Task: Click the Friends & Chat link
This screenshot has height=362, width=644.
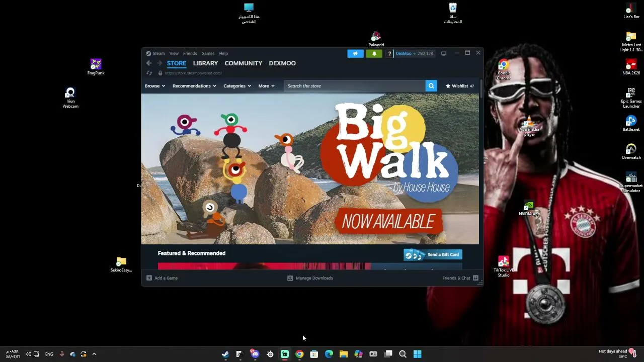Action: pos(456,278)
